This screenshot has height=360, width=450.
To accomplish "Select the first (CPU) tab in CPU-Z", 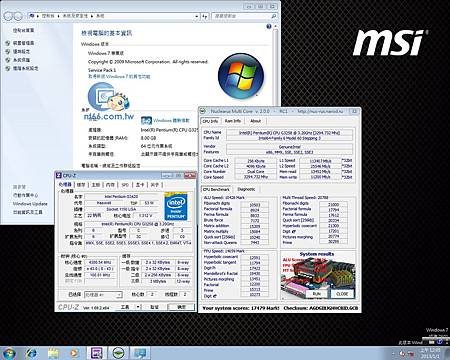I will coord(65,184).
